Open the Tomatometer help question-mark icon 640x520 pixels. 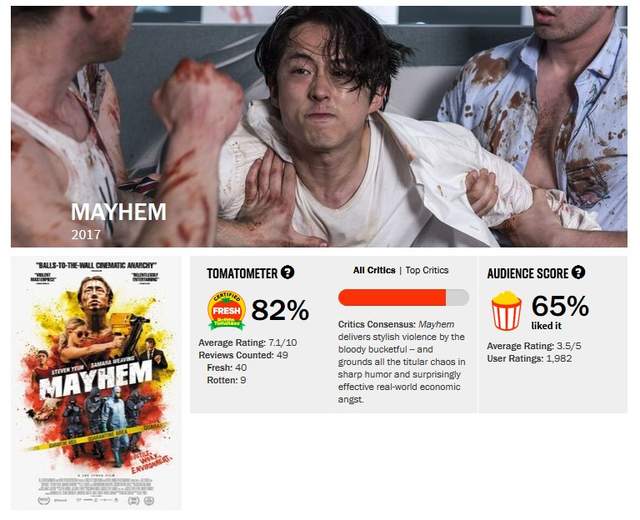coord(287,272)
